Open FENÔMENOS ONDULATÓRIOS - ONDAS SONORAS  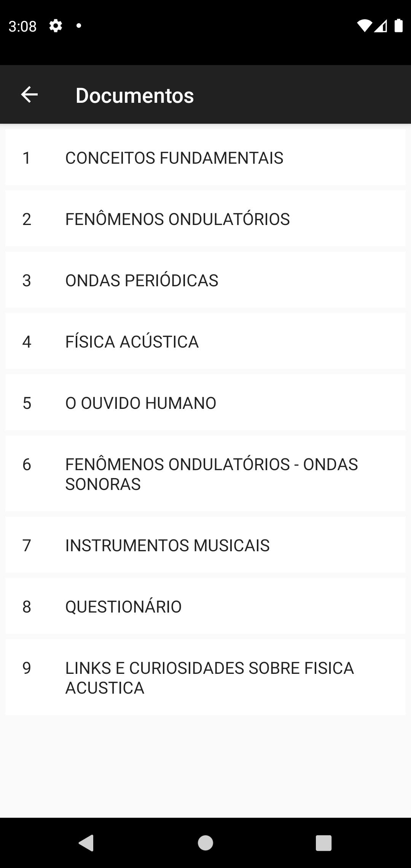[205, 474]
